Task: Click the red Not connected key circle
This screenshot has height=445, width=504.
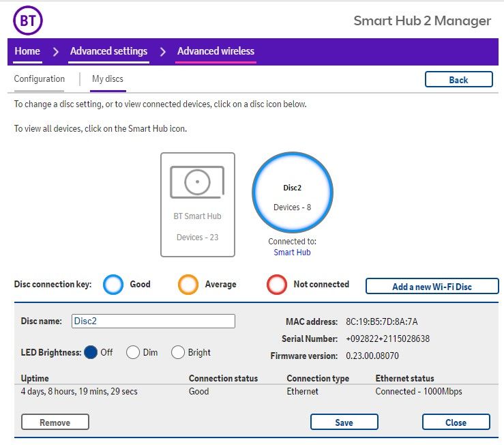Action: pyautogui.click(x=277, y=285)
